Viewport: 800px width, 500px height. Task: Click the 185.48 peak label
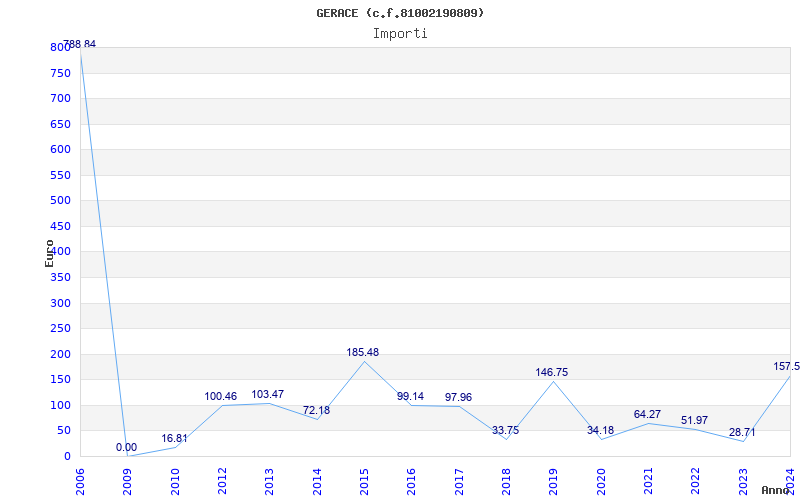click(x=363, y=352)
